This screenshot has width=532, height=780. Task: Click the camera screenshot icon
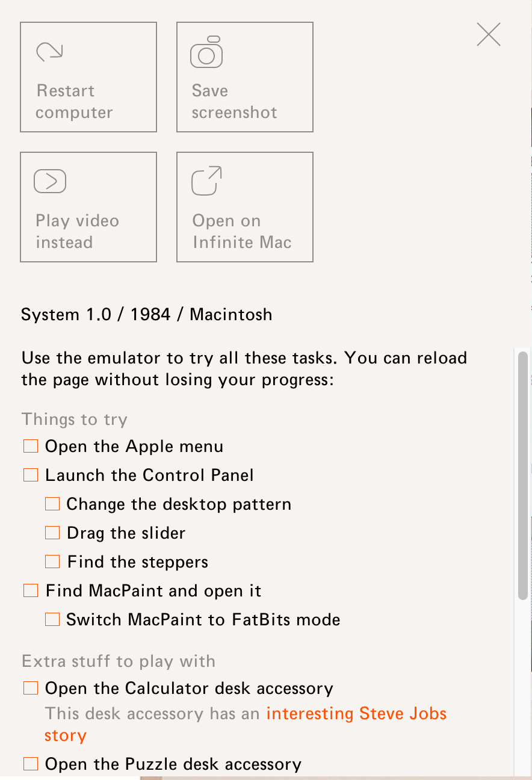click(x=206, y=52)
